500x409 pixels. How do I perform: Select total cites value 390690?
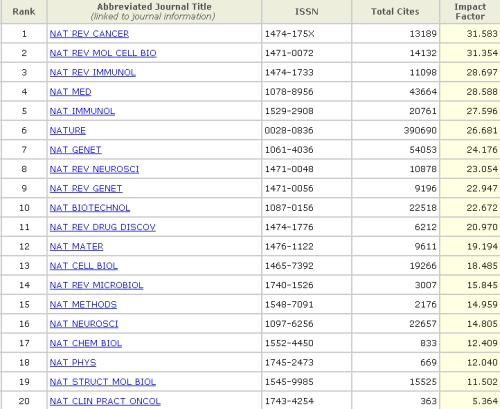(420, 131)
